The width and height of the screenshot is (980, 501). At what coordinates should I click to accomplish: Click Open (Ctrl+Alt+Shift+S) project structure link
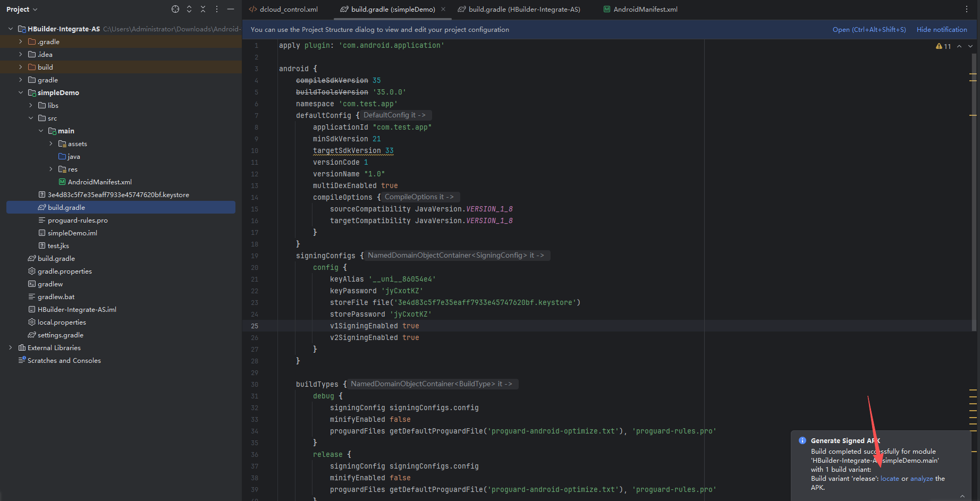coord(869,30)
